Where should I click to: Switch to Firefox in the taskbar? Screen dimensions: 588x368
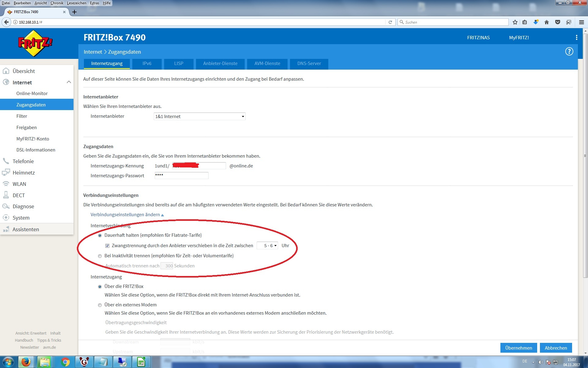(x=26, y=362)
